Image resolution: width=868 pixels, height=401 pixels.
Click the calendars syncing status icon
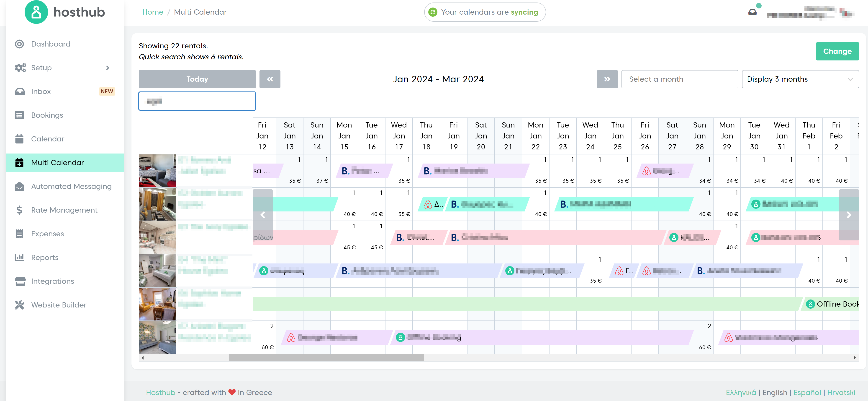point(433,12)
